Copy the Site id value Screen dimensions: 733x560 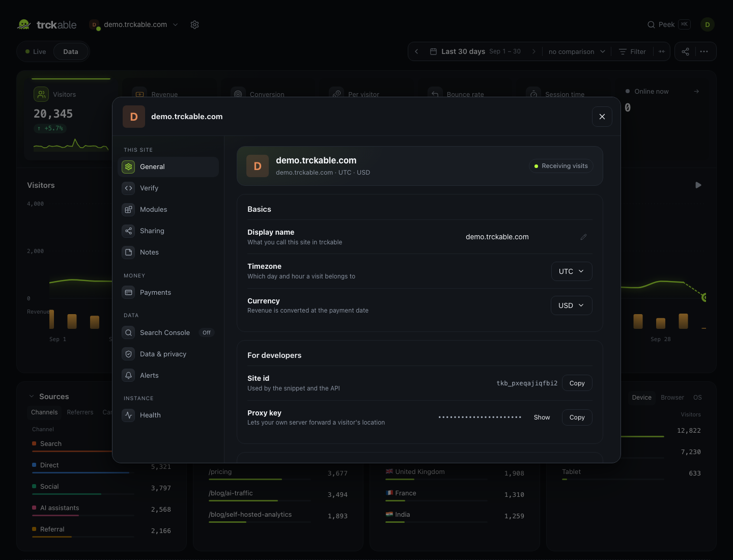coord(577,383)
